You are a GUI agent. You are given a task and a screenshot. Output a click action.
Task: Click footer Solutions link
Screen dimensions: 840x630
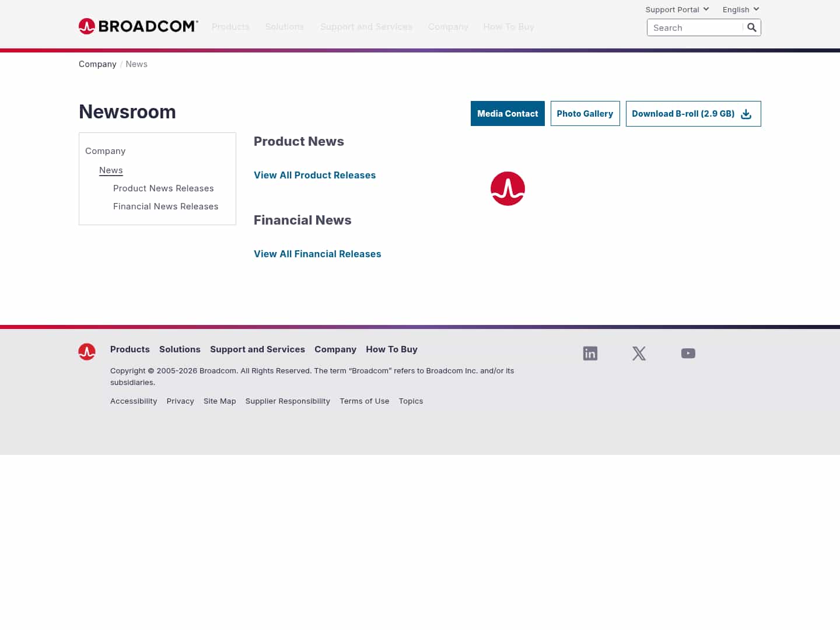pyautogui.click(x=180, y=349)
